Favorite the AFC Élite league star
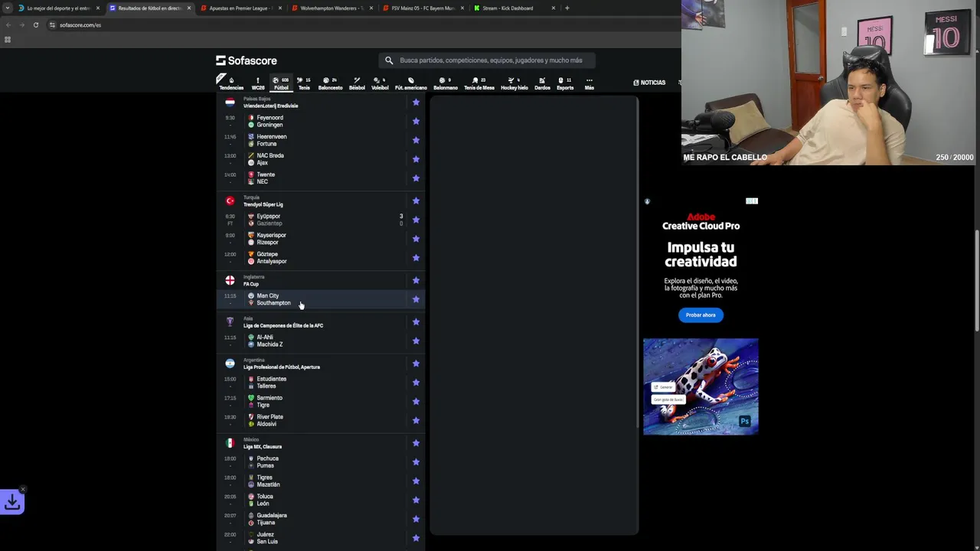The image size is (980, 551). (x=416, y=321)
